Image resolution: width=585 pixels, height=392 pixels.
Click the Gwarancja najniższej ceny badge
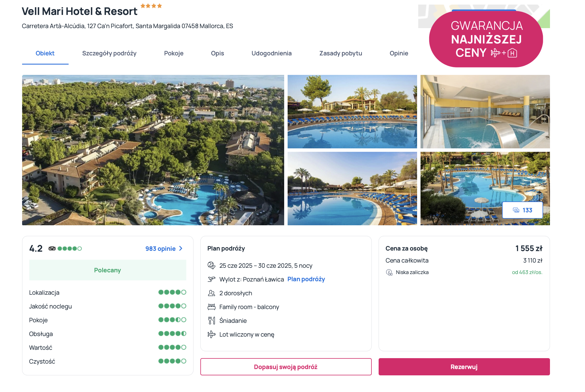click(x=486, y=39)
